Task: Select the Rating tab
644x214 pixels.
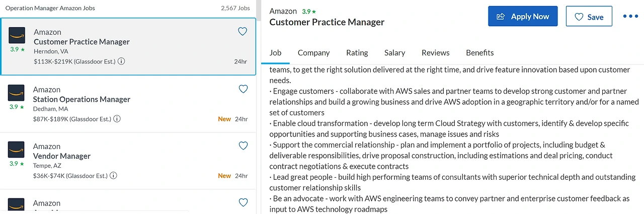Action: click(357, 53)
